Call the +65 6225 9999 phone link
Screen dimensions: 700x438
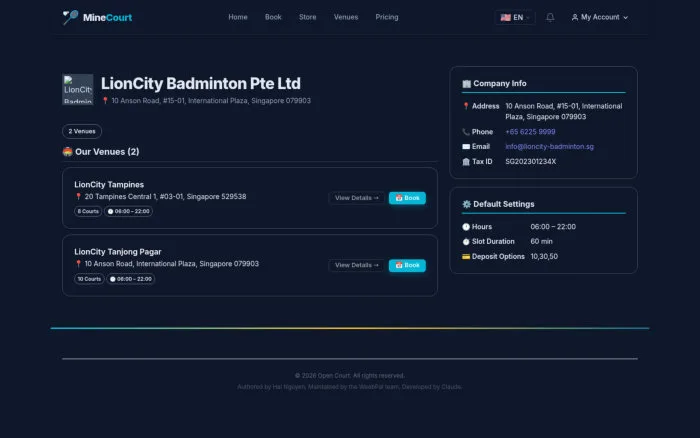(x=530, y=132)
